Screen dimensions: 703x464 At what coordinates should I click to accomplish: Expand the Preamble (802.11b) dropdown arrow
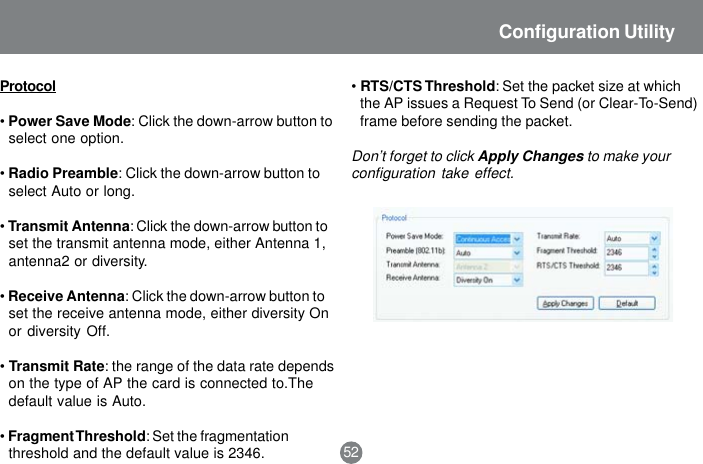(x=517, y=253)
